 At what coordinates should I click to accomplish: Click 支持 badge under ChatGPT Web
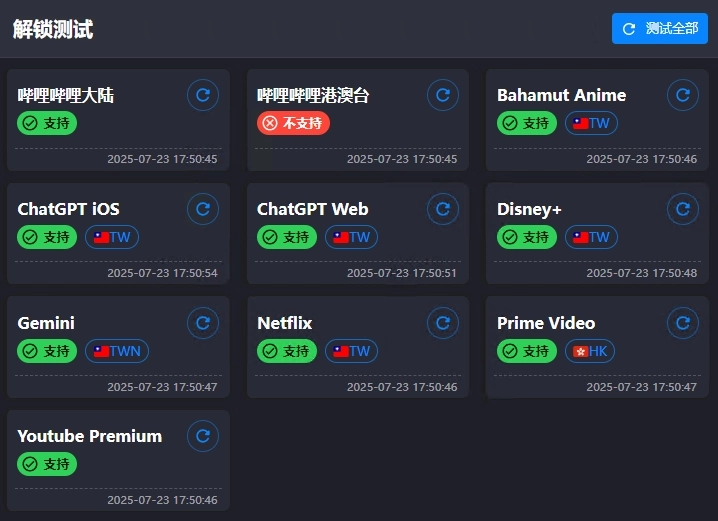click(287, 237)
